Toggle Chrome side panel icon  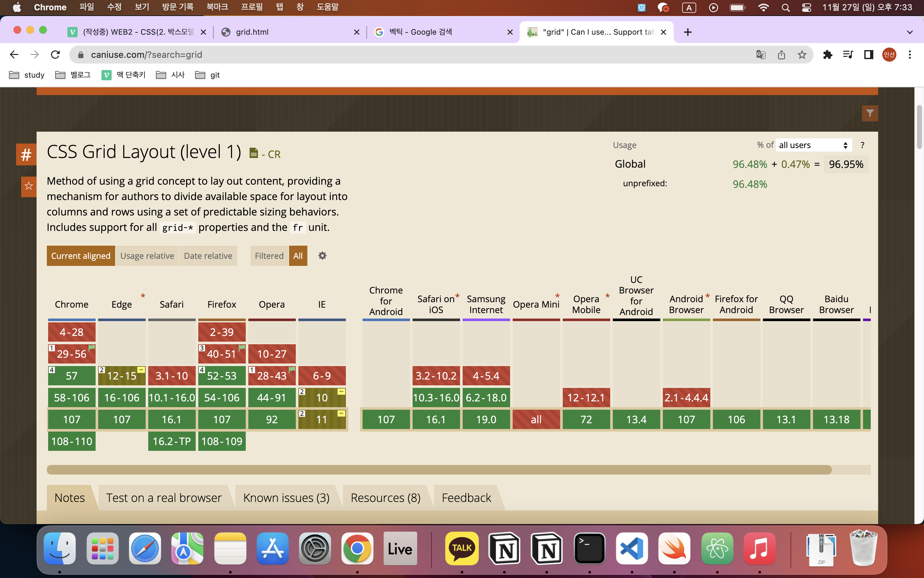pos(868,55)
